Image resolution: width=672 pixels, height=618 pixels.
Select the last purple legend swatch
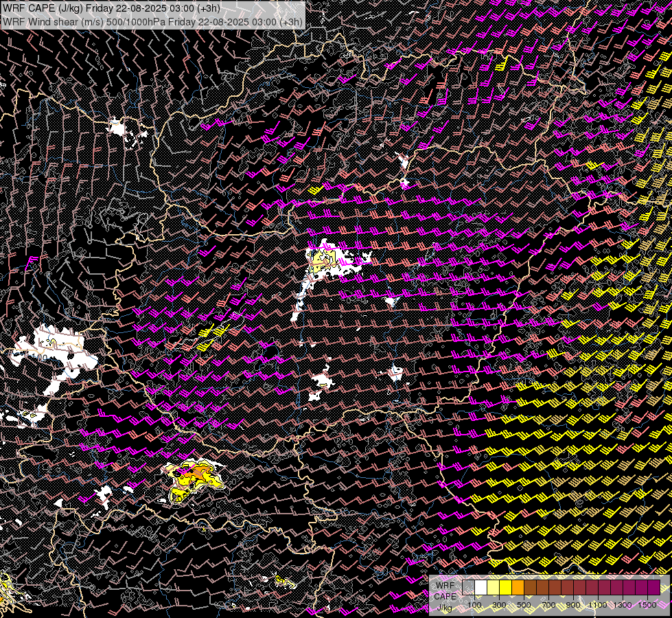pos(653,587)
